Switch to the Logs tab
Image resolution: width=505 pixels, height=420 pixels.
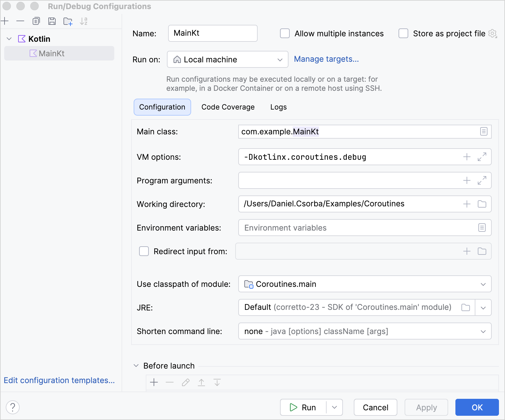pos(279,107)
